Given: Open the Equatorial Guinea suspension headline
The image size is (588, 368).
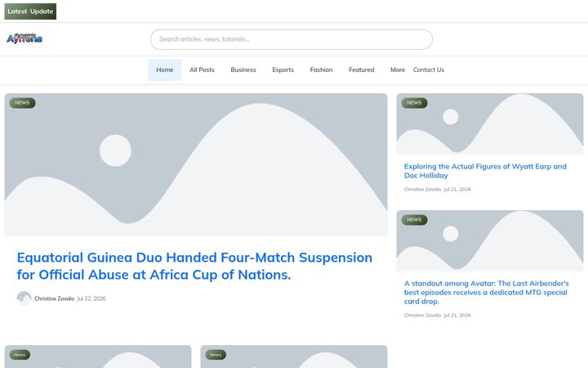Looking at the screenshot, I should click(x=194, y=266).
